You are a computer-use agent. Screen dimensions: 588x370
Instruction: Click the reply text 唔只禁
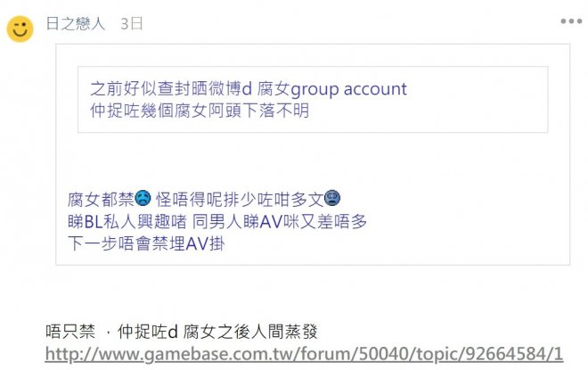coord(70,332)
